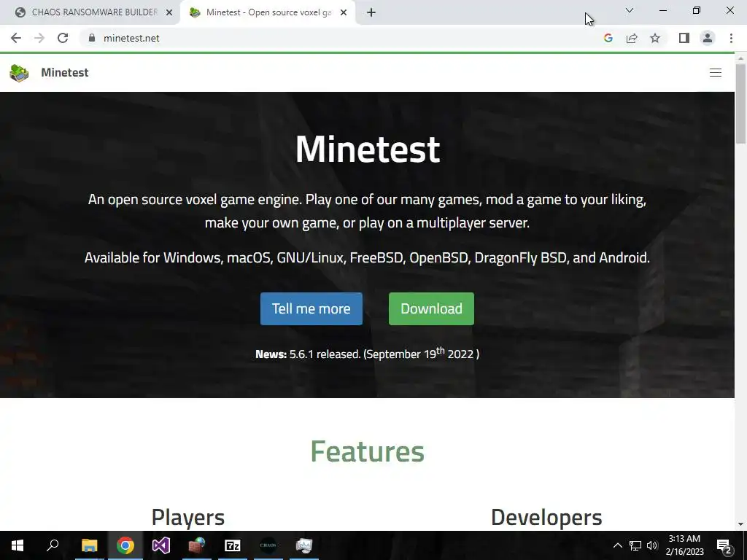Open the browser side panel
747x560 pixels.
pyautogui.click(x=684, y=38)
